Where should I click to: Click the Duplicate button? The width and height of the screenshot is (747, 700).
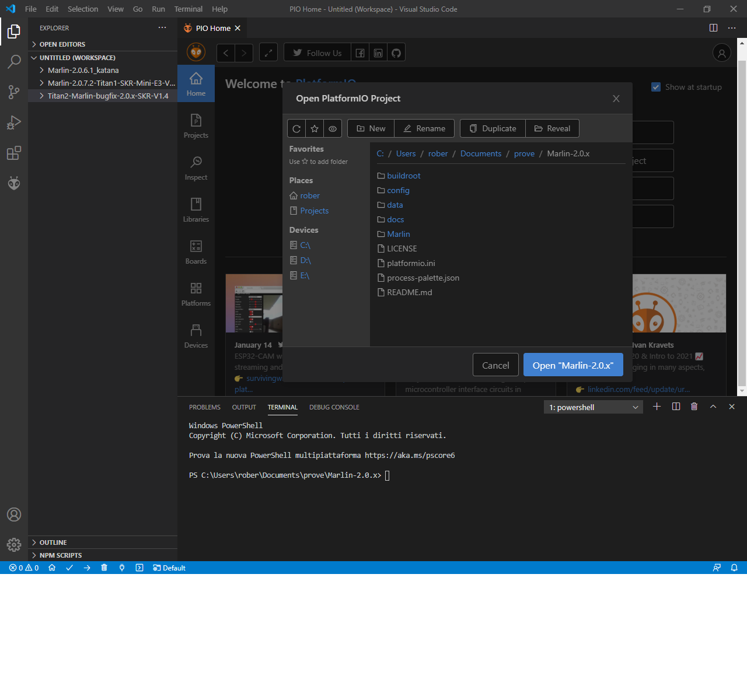click(493, 128)
